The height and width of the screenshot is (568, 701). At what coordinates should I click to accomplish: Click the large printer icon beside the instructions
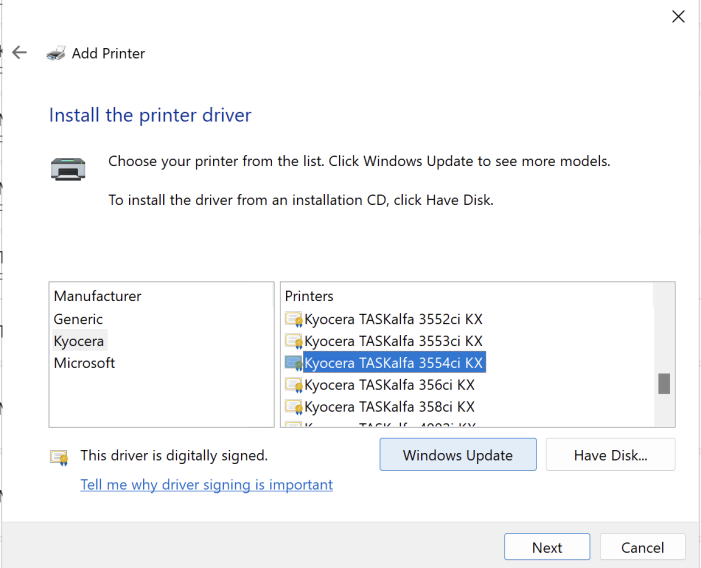(68, 169)
